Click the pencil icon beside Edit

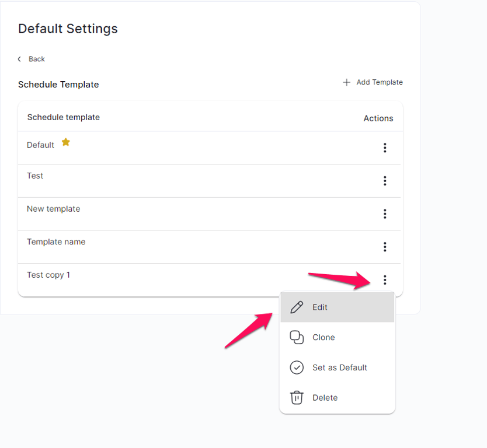pyautogui.click(x=297, y=307)
